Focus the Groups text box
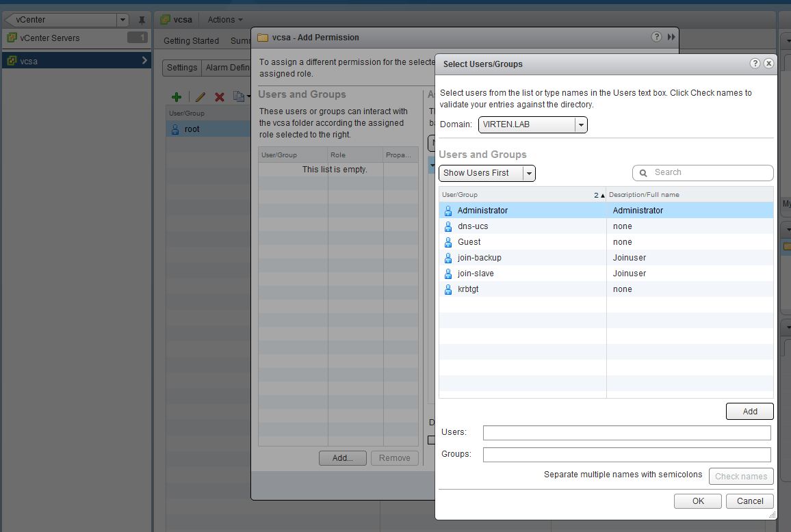 (627, 454)
